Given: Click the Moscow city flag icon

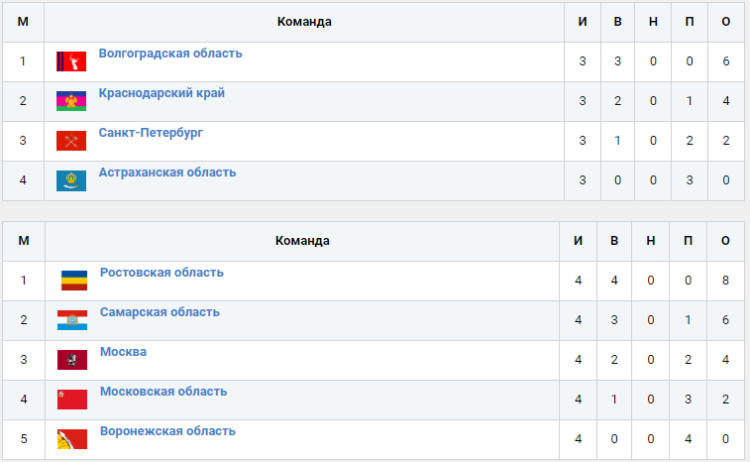Looking at the screenshot, I should [x=73, y=360].
